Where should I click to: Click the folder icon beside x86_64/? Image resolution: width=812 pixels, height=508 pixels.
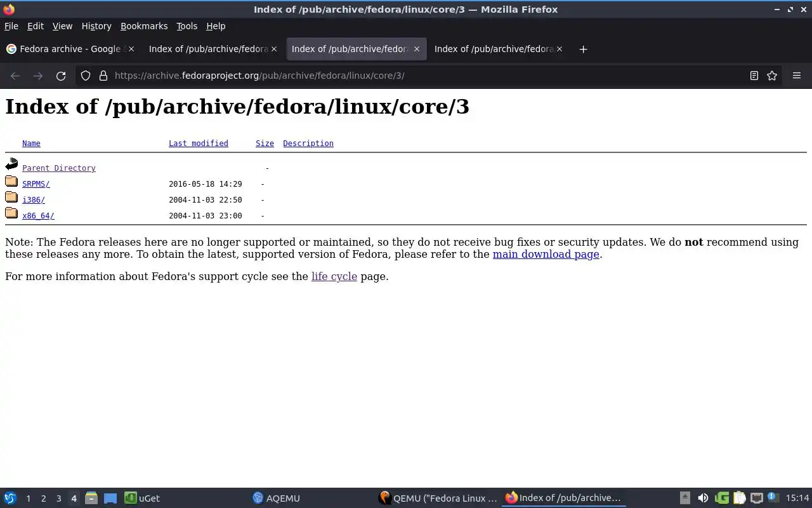[11, 213]
